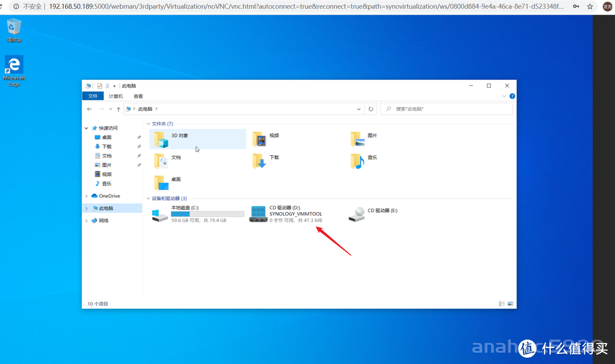The image size is (615, 364).
Task: Select 视频 in quick access sidebar
Action: click(103, 175)
